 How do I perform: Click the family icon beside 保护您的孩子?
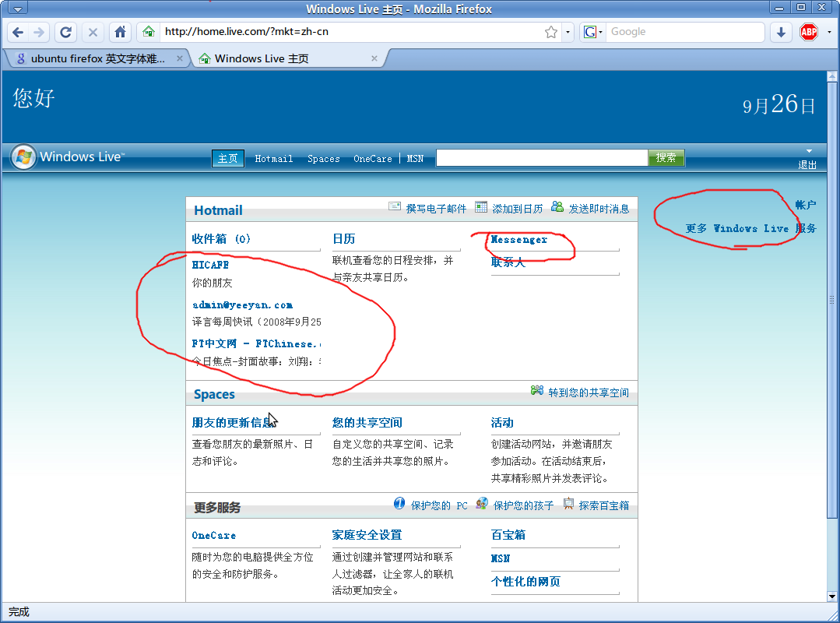pos(482,503)
